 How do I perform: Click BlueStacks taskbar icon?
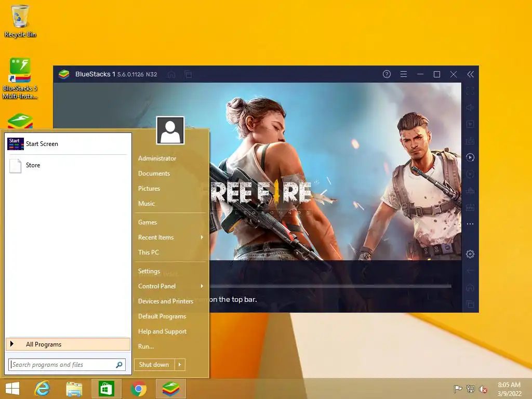click(170, 389)
